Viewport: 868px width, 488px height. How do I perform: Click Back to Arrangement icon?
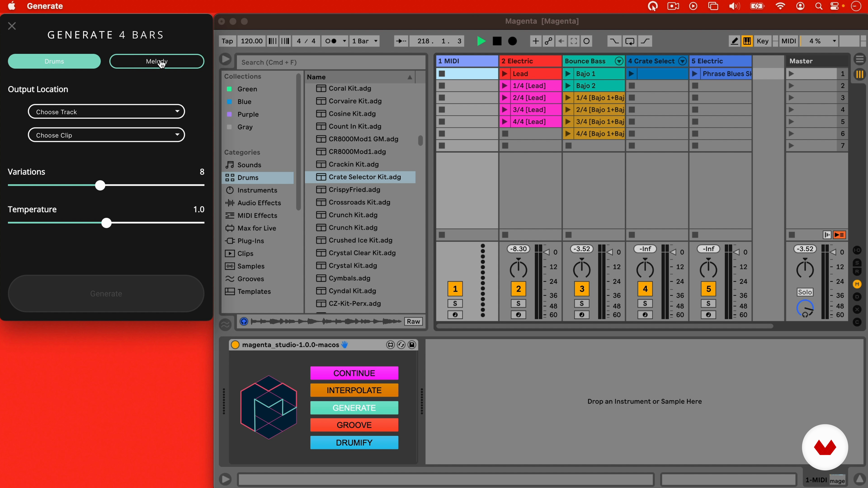pyautogui.click(x=839, y=235)
